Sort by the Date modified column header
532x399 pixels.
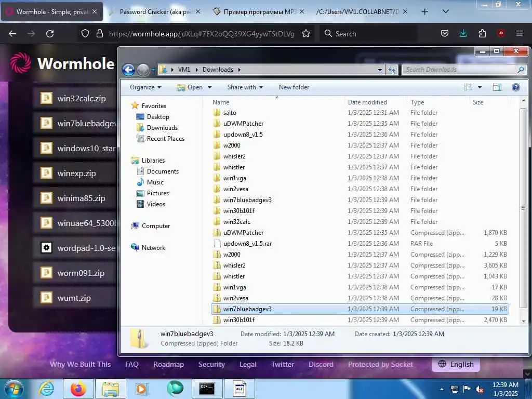click(367, 102)
